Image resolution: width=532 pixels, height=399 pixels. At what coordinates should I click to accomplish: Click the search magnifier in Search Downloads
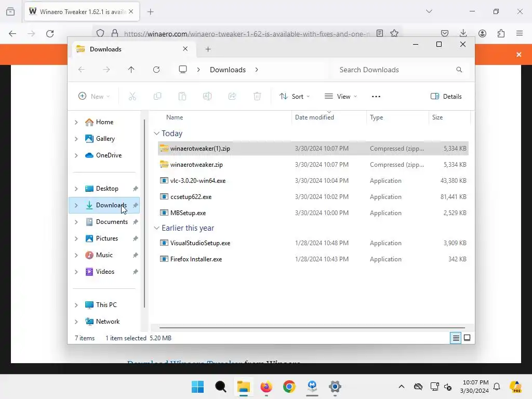coord(459,70)
